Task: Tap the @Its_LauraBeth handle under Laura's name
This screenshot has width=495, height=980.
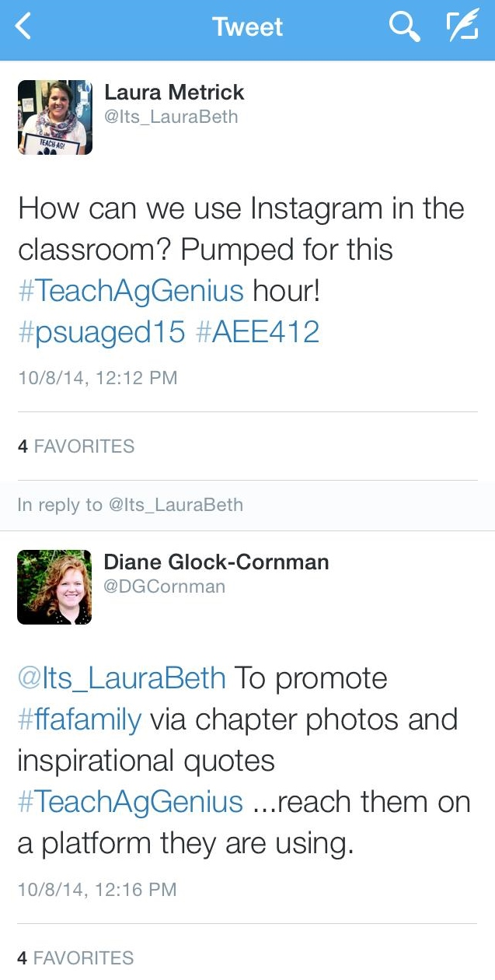Action: pos(171,117)
